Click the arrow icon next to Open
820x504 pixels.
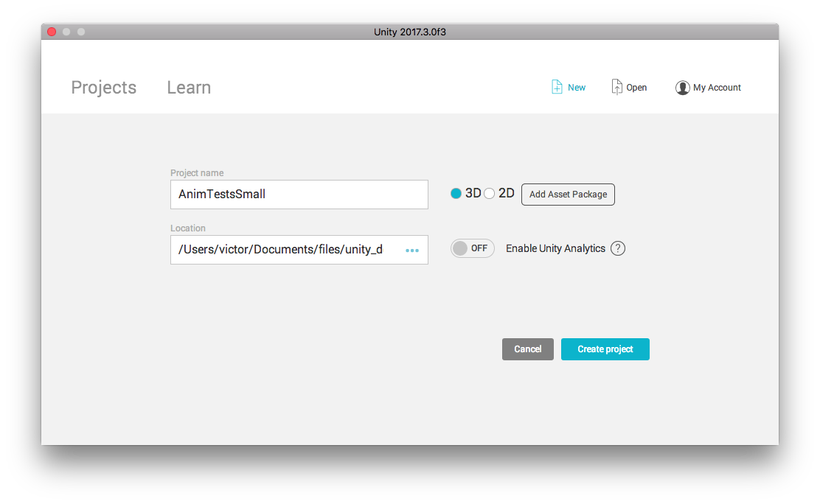pos(616,86)
